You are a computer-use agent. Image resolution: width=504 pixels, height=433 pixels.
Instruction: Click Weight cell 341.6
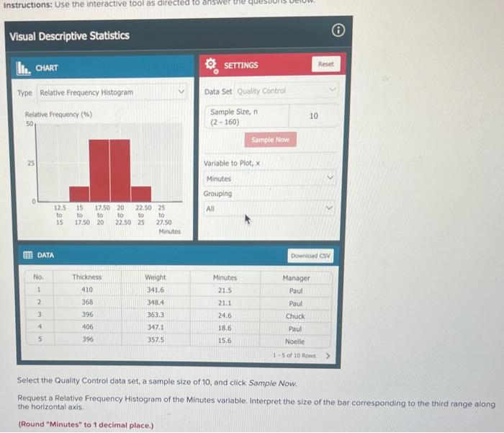coord(156,290)
